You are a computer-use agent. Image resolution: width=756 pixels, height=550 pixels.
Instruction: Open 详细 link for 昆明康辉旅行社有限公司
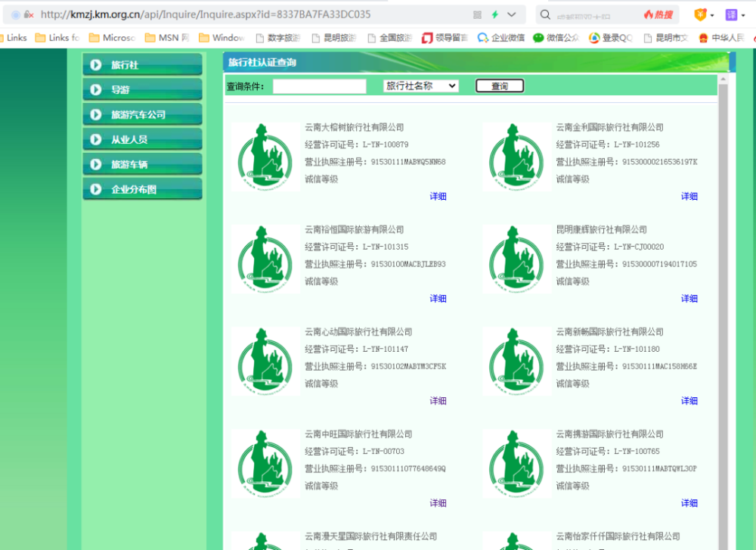pos(689,299)
